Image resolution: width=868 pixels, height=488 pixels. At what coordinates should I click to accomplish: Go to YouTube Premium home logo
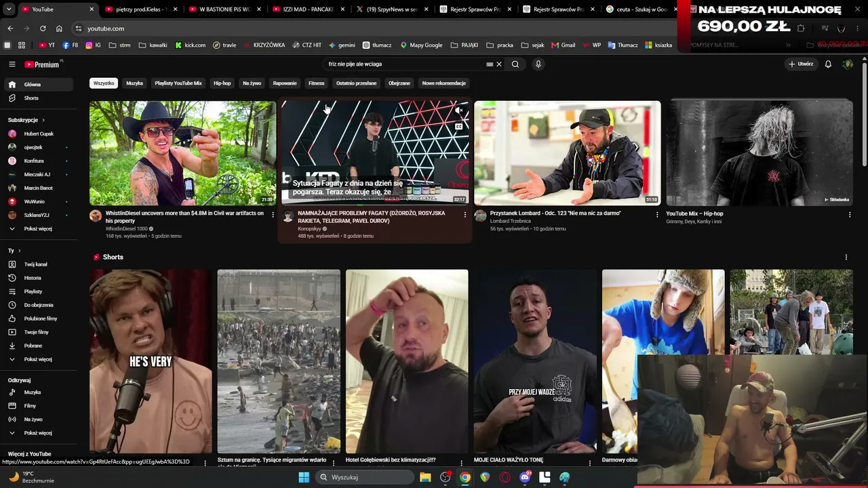[43, 64]
